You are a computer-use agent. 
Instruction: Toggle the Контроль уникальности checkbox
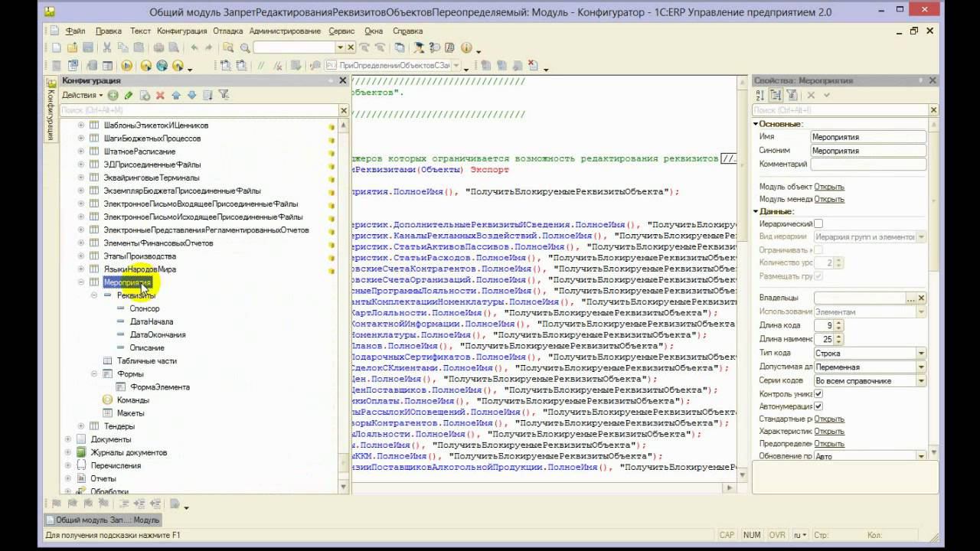tap(818, 393)
